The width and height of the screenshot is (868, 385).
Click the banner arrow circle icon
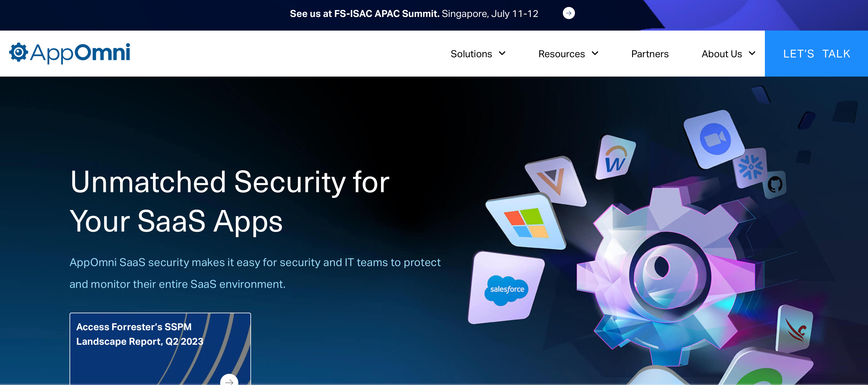569,13
